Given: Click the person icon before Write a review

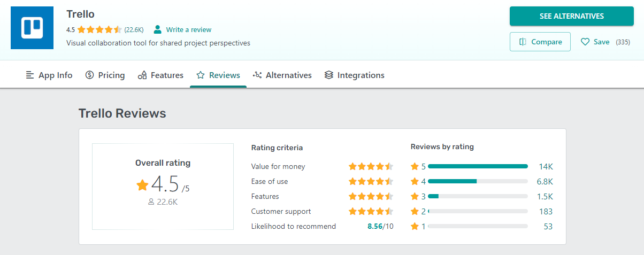Looking at the screenshot, I should point(158,29).
